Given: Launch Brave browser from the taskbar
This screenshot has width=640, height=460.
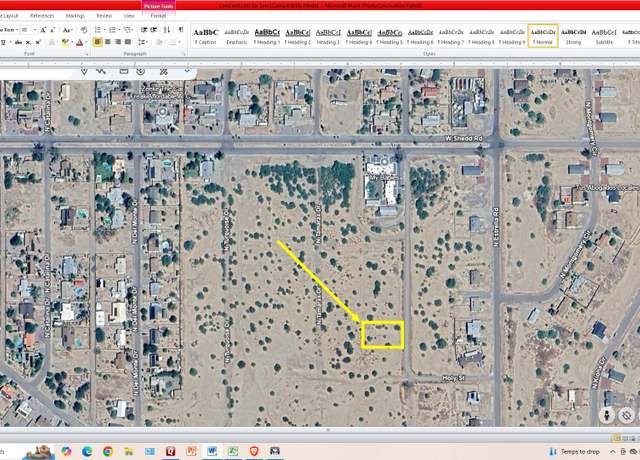Looking at the screenshot, I should [254, 451].
